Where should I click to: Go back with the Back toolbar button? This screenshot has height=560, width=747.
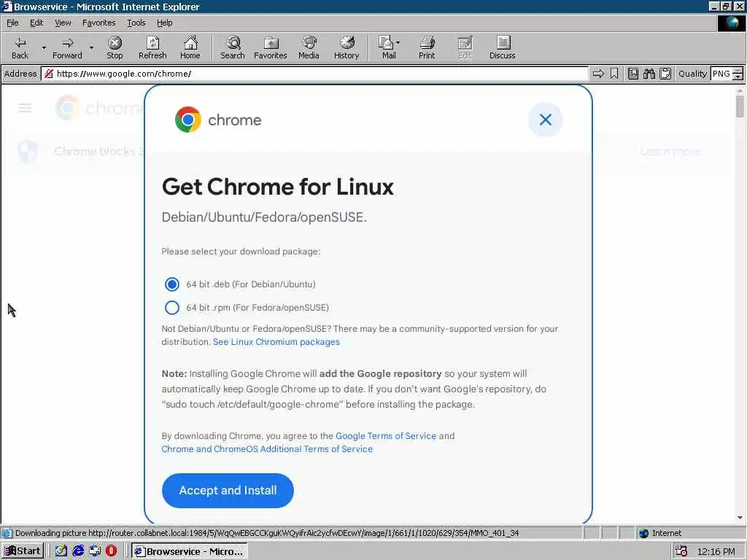point(20,47)
